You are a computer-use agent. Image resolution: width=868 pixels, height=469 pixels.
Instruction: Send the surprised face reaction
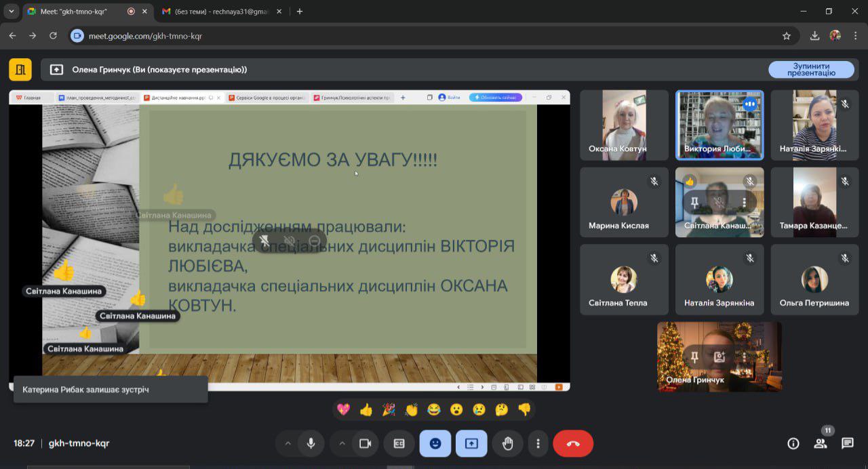[x=456, y=409]
